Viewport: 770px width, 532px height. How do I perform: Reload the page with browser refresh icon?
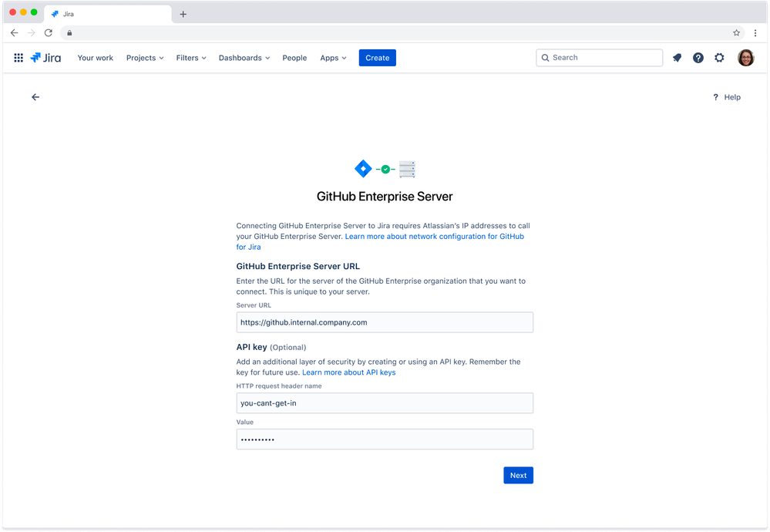[x=48, y=33]
